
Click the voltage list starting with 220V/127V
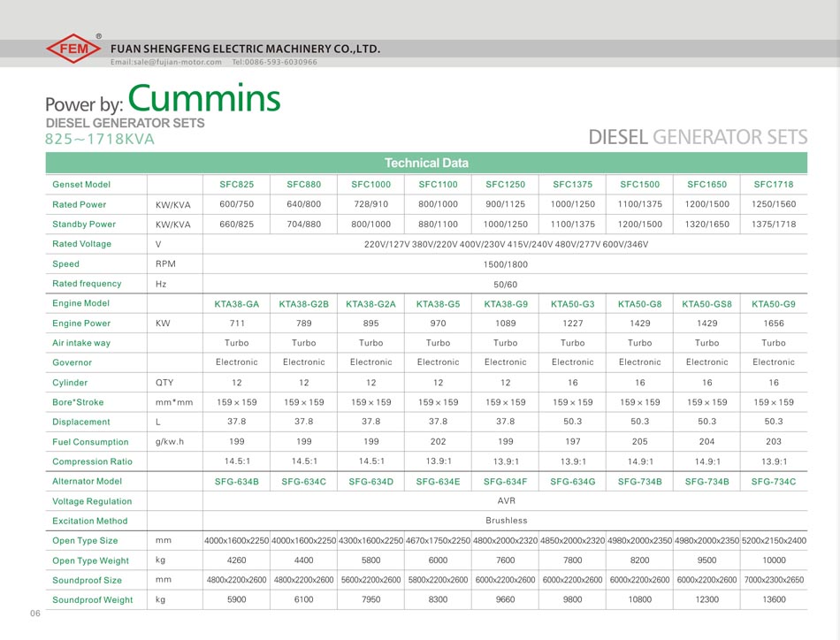click(x=507, y=244)
